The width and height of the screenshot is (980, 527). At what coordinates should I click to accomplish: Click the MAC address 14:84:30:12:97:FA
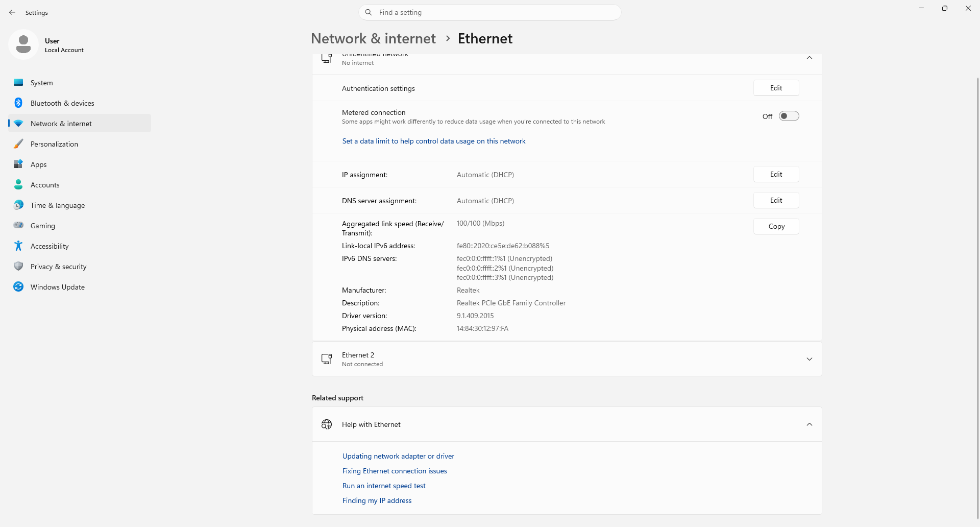click(x=482, y=328)
